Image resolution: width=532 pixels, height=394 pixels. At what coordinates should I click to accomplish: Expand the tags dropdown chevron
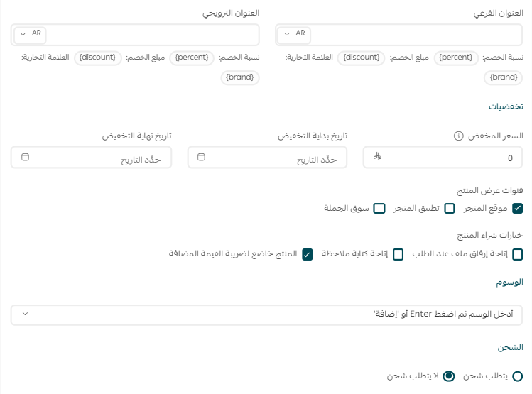[x=25, y=314]
